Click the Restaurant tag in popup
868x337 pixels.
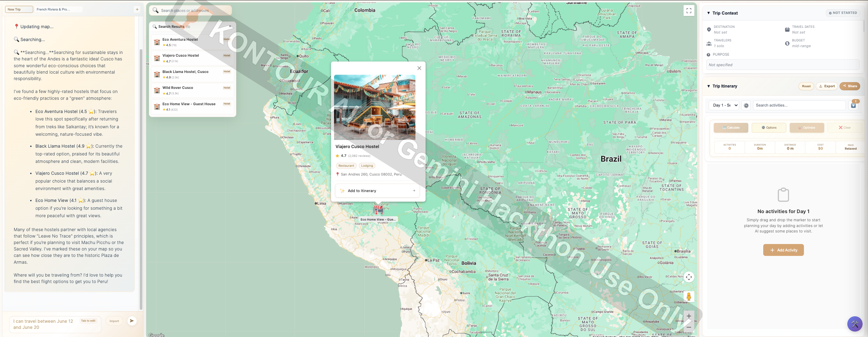tap(346, 166)
